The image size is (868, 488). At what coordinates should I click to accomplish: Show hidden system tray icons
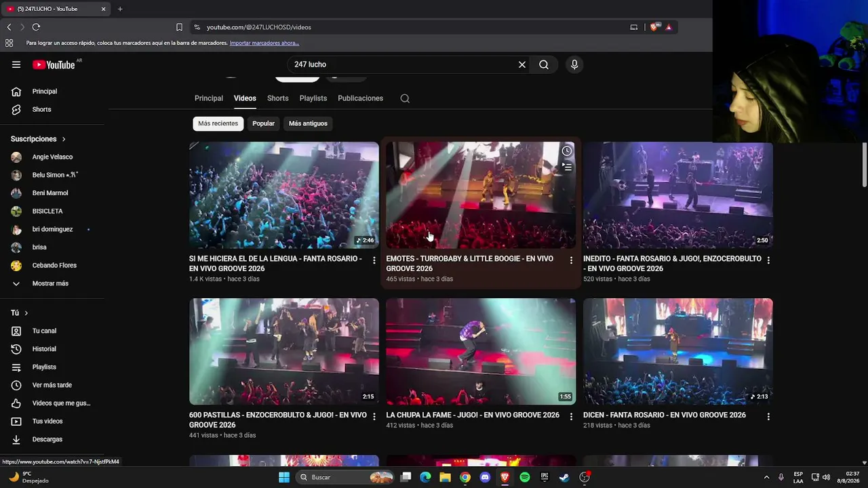pos(766,477)
